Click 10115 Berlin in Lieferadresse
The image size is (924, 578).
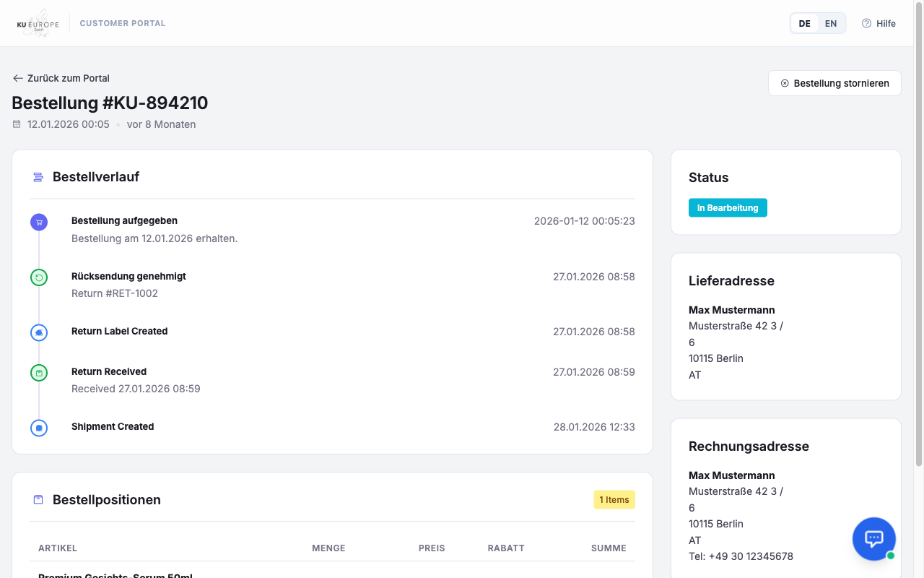(x=716, y=358)
